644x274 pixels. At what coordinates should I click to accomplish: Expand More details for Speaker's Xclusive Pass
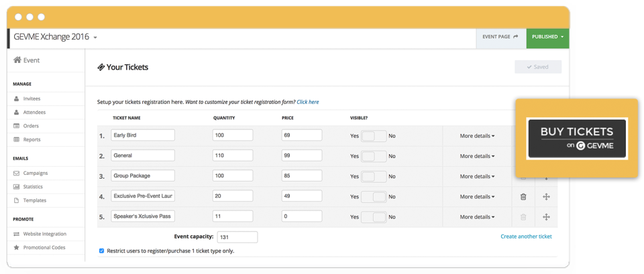(x=477, y=217)
